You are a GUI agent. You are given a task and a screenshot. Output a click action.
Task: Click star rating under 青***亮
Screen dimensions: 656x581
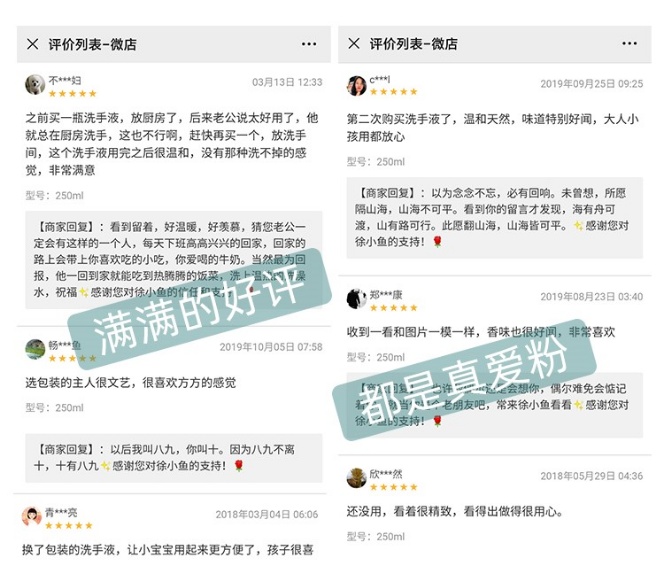click(x=69, y=525)
